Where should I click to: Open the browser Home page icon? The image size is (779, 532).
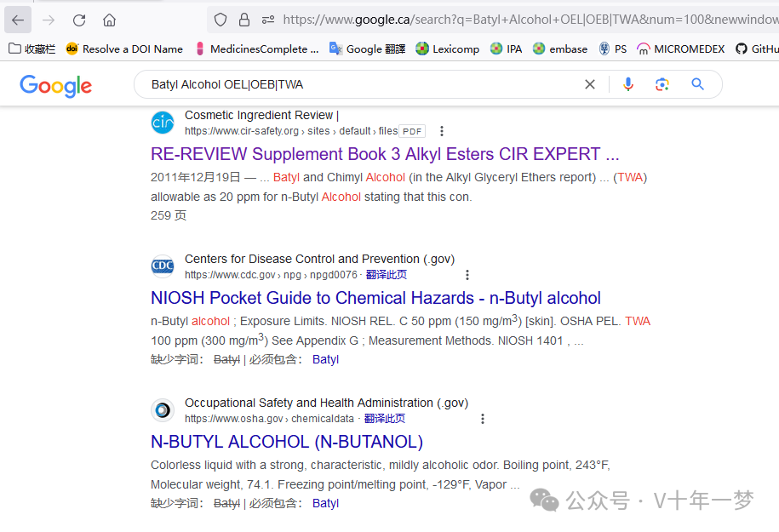109,18
